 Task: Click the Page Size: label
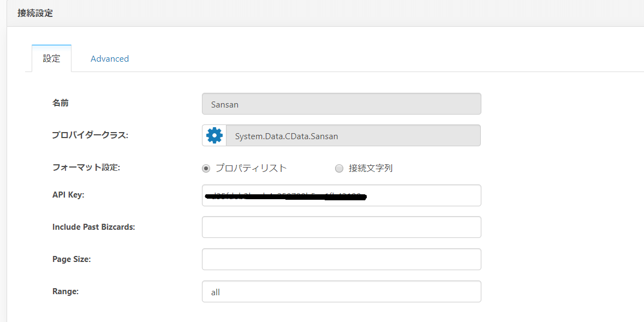(x=71, y=259)
